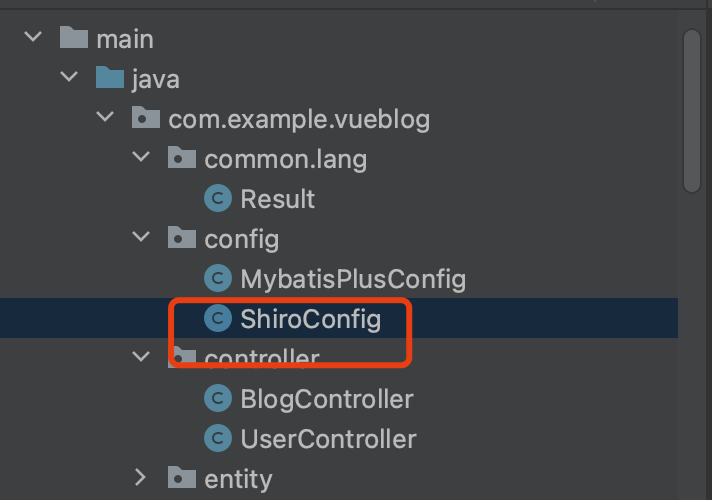Click the ShiroConfig class icon
This screenshot has height=500, width=712.
[217, 319]
